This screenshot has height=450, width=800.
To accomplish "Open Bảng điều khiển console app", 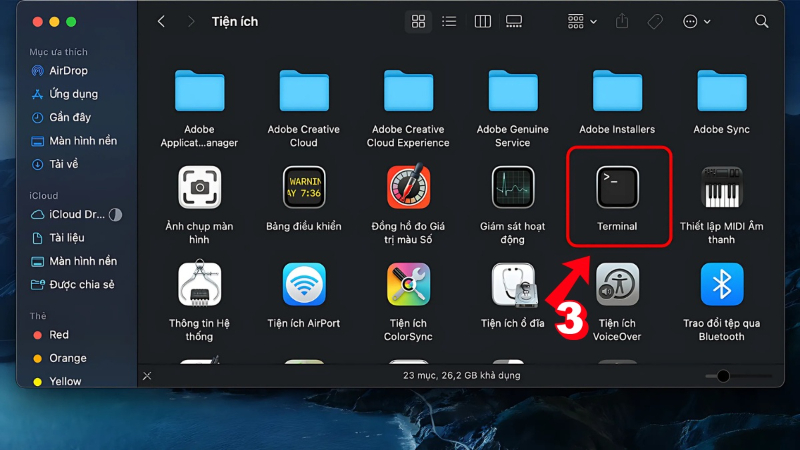I will (x=304, y=187).
